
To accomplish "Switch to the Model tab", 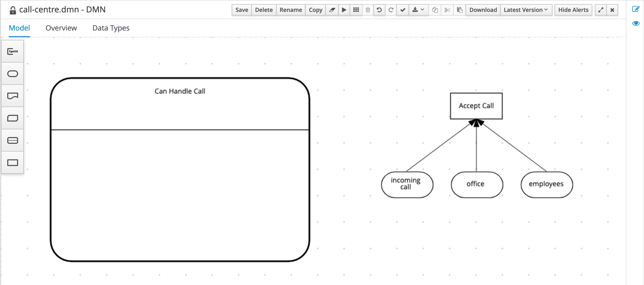I will [x=19, y=28].
